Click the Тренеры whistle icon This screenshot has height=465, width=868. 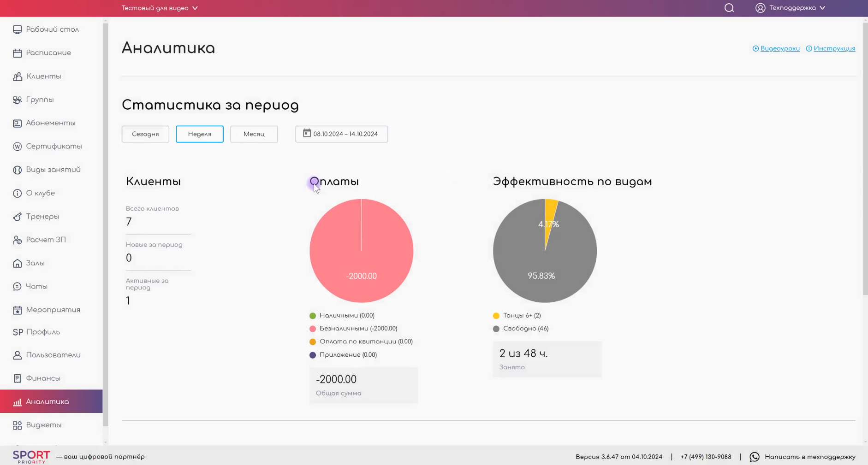17,217
